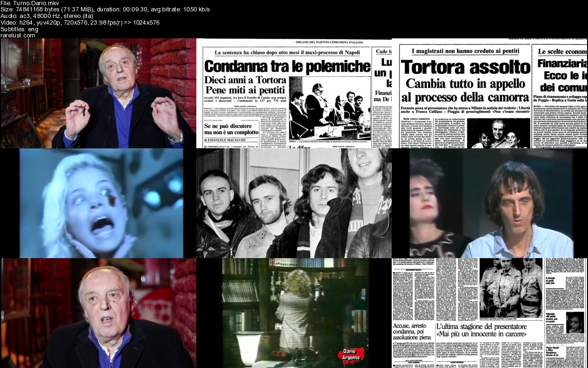Select the black-and-white band photo thumbnail

(x=294, y=203)
